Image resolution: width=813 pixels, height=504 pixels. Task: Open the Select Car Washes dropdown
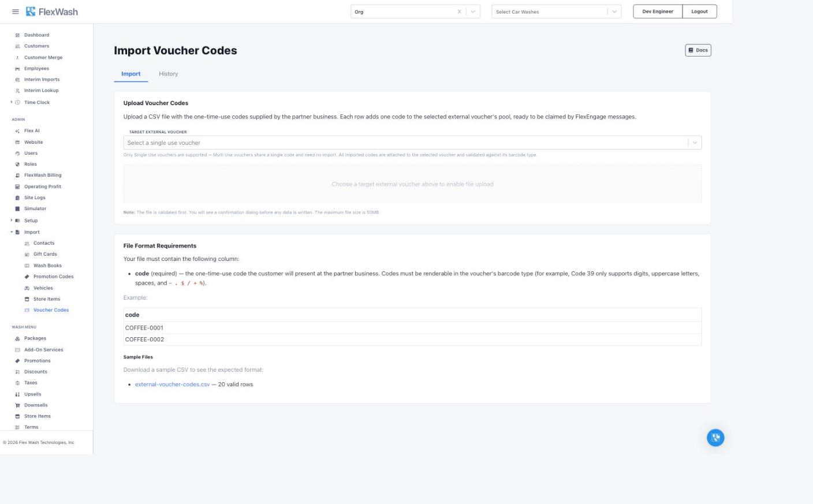pyautogui.click(x=556, y=12)
